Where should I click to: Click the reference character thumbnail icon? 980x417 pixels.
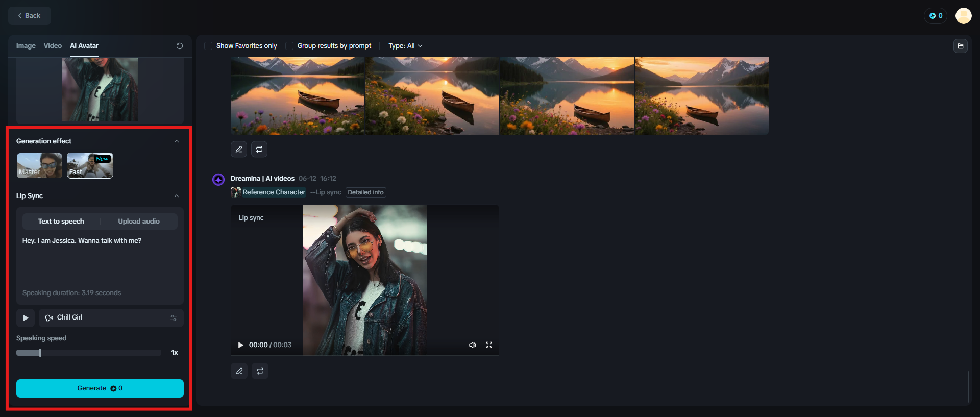click(236, 192)
